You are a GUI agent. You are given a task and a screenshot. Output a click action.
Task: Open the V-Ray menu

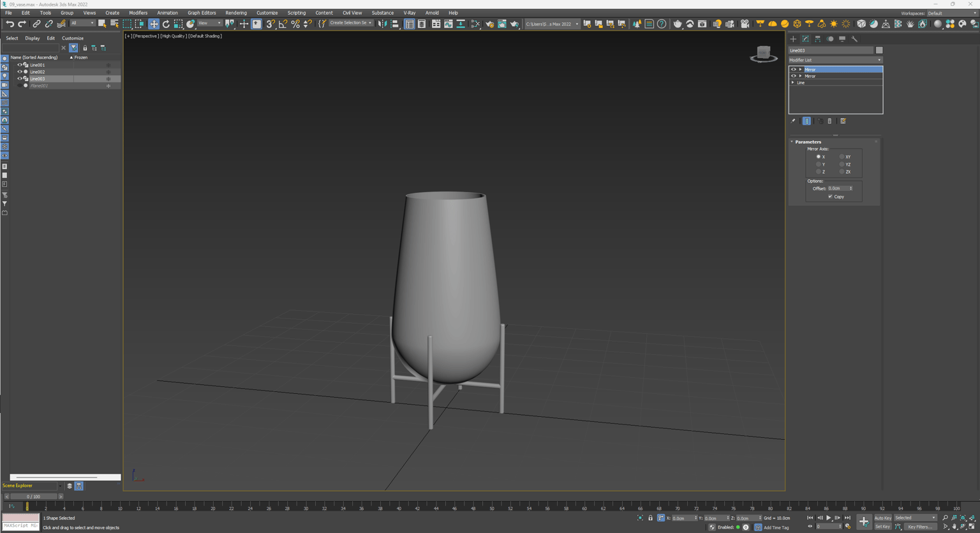coord(410,13)
